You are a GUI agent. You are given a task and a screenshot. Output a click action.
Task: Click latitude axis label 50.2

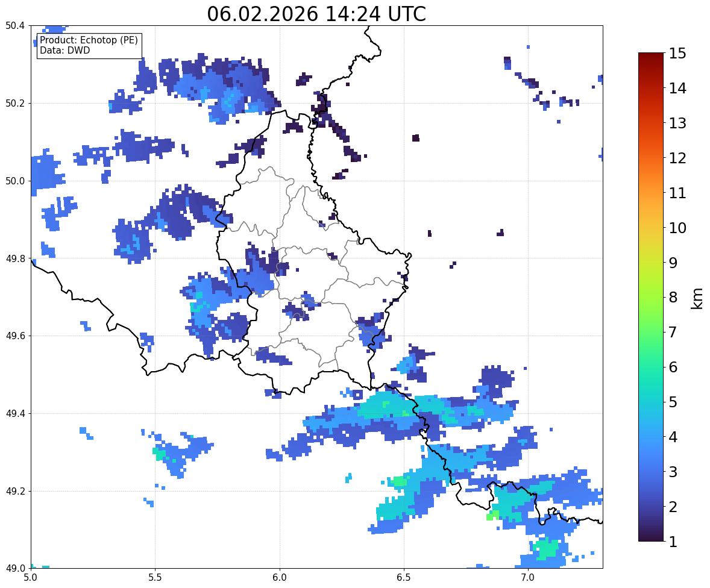click(x=15, y=103)
